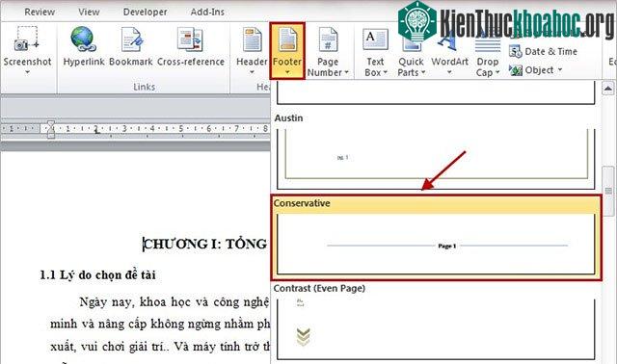The height and width of the screenshot is (364, 617).
Task: Click the heading 'CHƯƠNG I: TỔNG'
Action: pos(205,244)
